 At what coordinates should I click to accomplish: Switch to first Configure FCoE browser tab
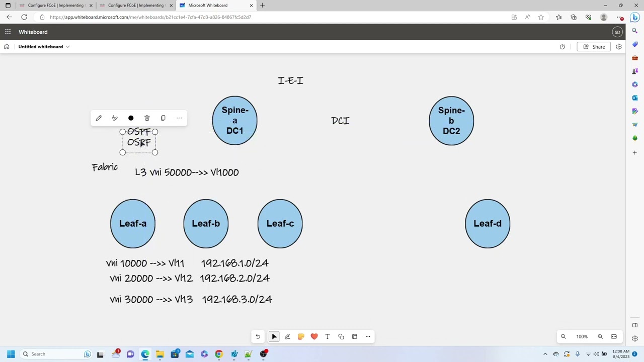[x=55, y=6]
